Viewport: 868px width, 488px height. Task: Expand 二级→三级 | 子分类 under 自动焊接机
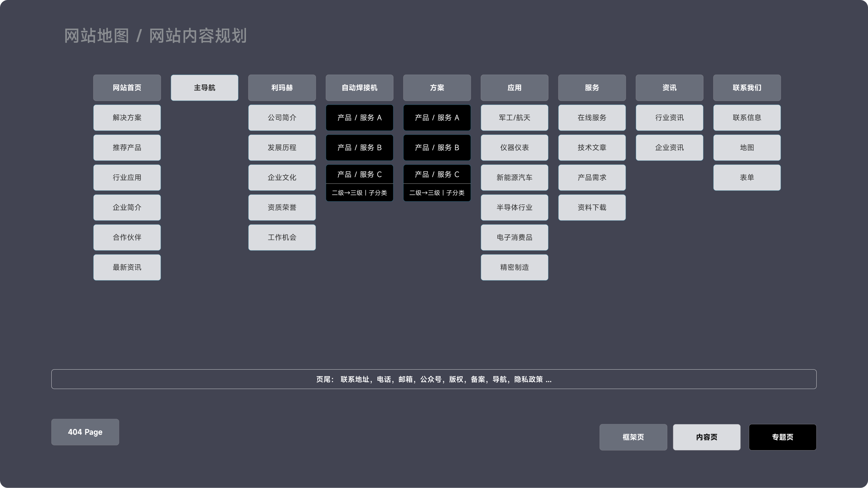pos(359,193)
